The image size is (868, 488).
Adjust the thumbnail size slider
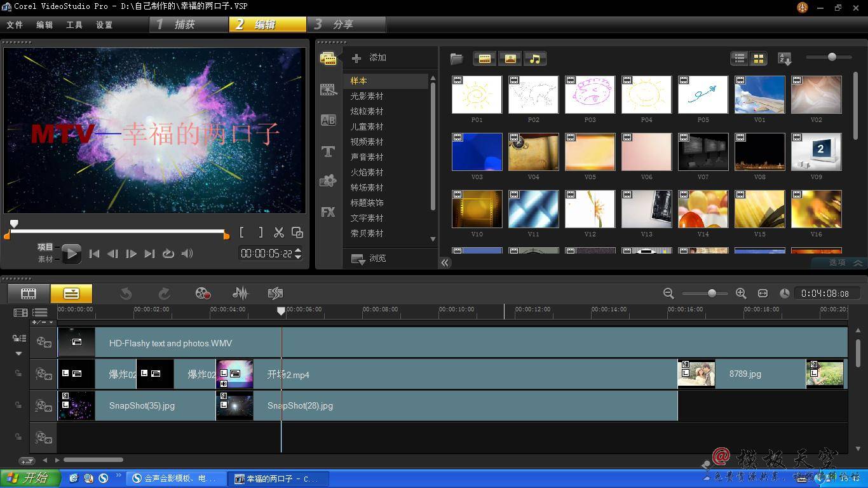pyautogui.click(x=832, y=57)
